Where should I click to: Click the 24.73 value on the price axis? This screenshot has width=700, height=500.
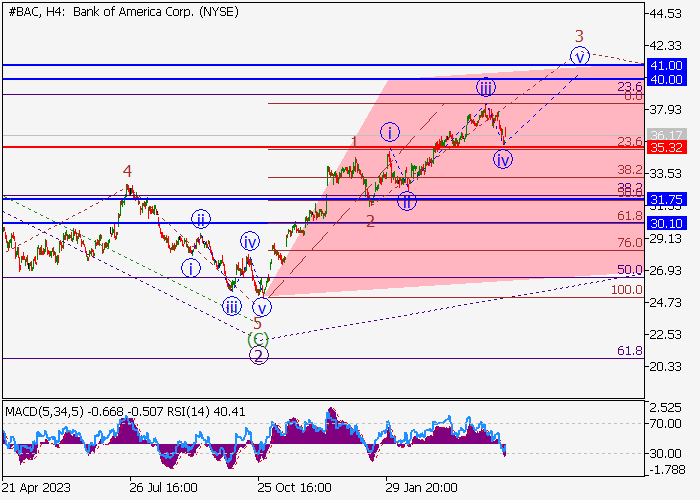pyautogui.click(x=666, y=303)
